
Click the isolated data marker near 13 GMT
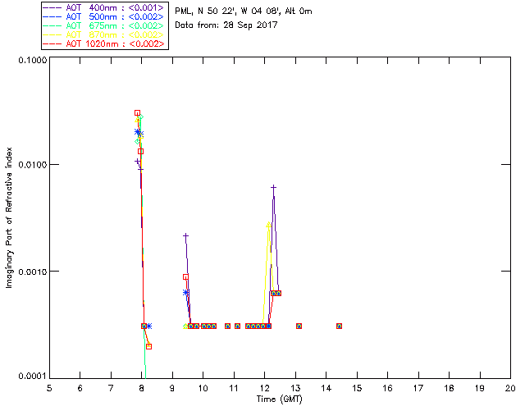click(299, 326)
